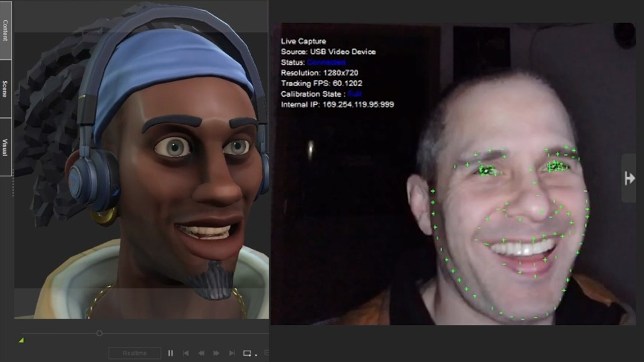
Task: Jump to the start frame
Action: [186, 353]
